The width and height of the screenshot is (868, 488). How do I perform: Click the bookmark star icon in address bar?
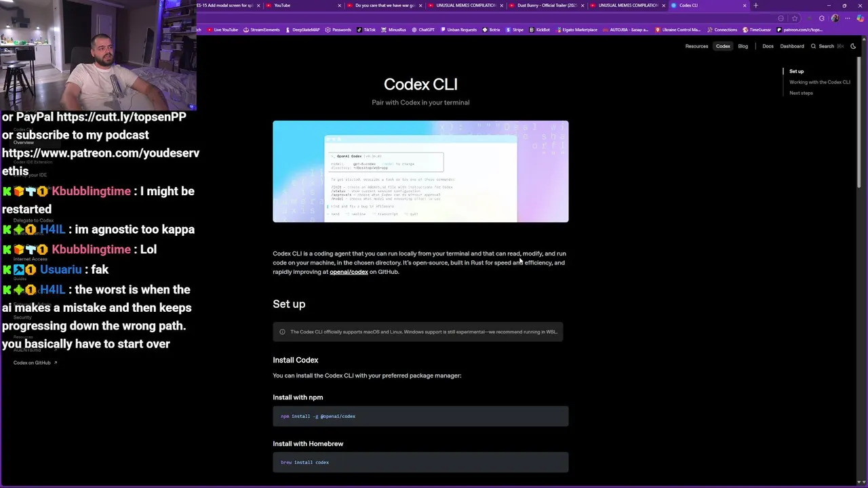tap(794, 18)
